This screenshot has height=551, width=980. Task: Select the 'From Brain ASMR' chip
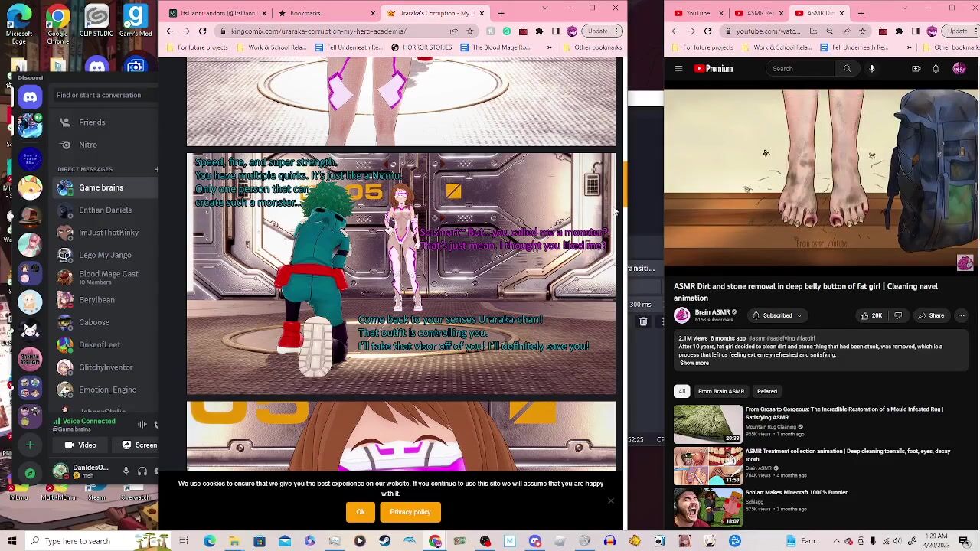720,391
